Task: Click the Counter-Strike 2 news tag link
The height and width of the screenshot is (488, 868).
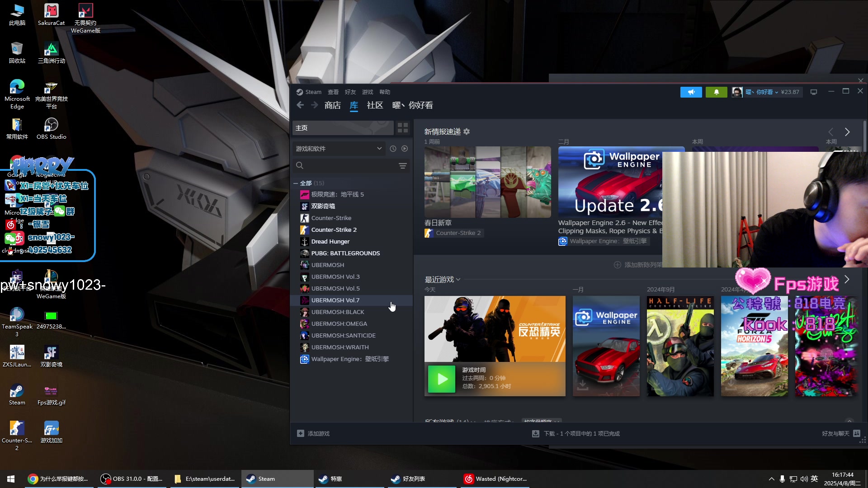Action: pyautogui.click(x=454, y=233)
